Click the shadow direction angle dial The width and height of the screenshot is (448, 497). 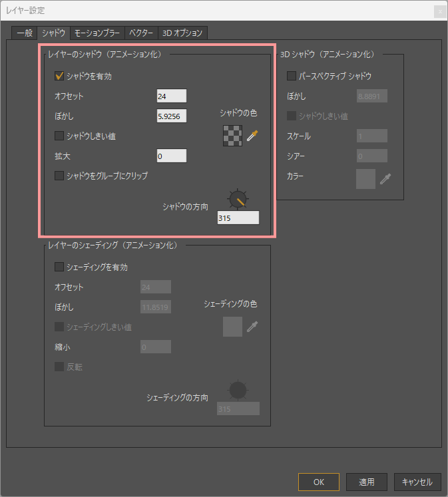click(238, 199)
